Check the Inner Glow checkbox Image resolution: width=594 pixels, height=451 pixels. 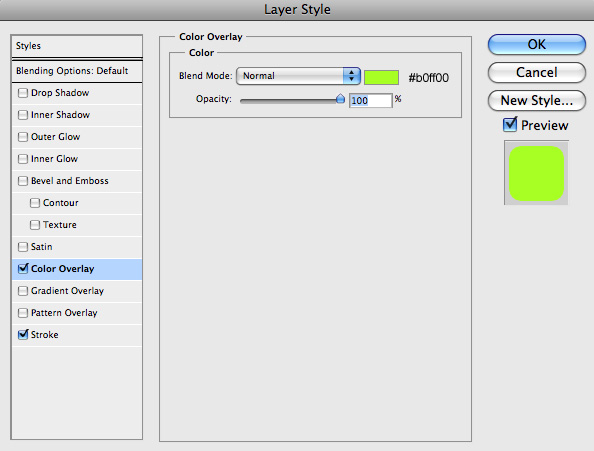coord(23,159)
